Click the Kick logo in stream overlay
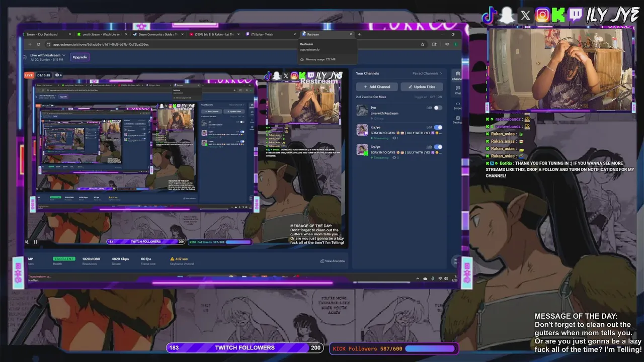Image resolution: width=644 pixels, height=362 pixels. (558, 15)
